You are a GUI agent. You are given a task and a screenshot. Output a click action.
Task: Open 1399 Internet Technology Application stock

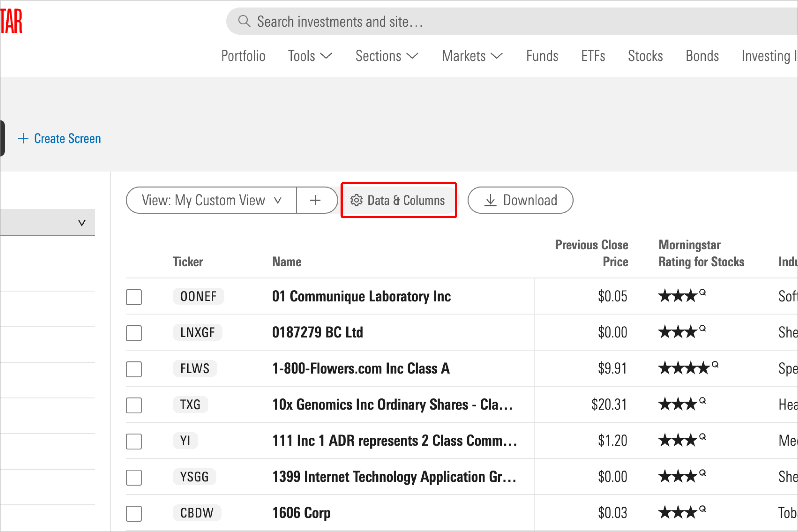[x=394, y=477]
